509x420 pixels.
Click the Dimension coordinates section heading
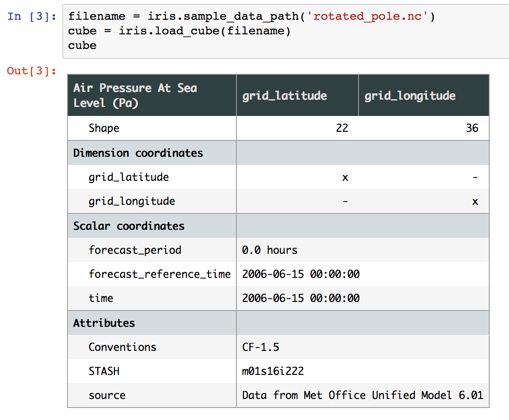(138, 153)
